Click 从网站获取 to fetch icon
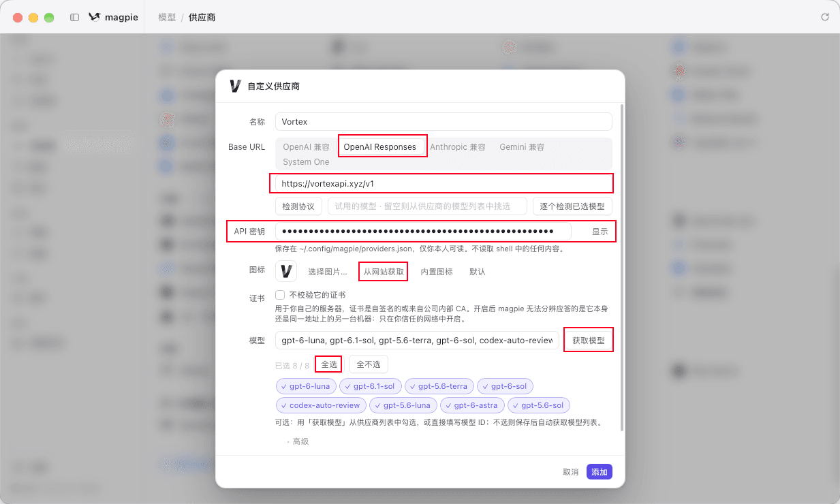Viewport: 840px width, 504px height. 384,271
